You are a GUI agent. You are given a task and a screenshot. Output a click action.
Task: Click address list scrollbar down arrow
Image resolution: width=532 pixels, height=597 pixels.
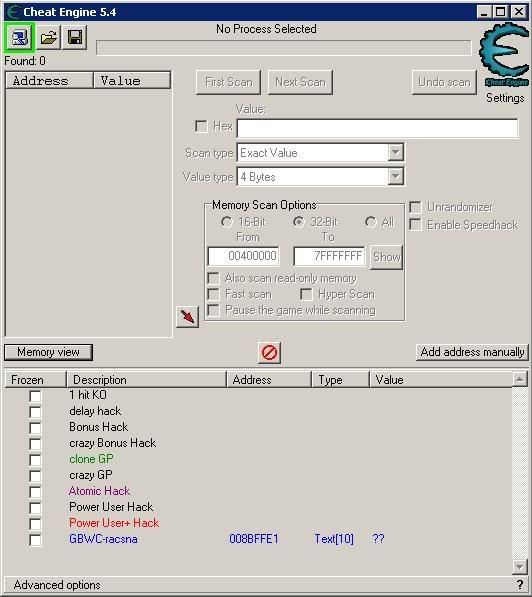pos(520,566)
